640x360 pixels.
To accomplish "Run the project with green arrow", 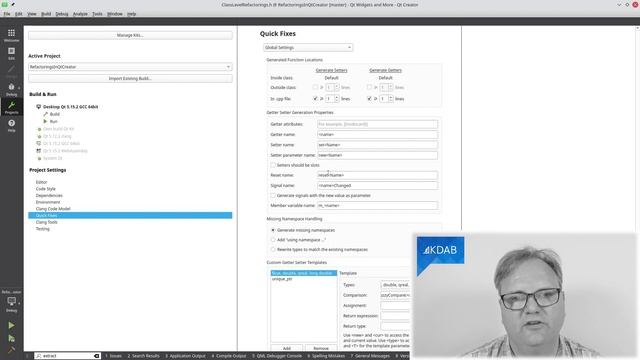I will coord(11,325).
